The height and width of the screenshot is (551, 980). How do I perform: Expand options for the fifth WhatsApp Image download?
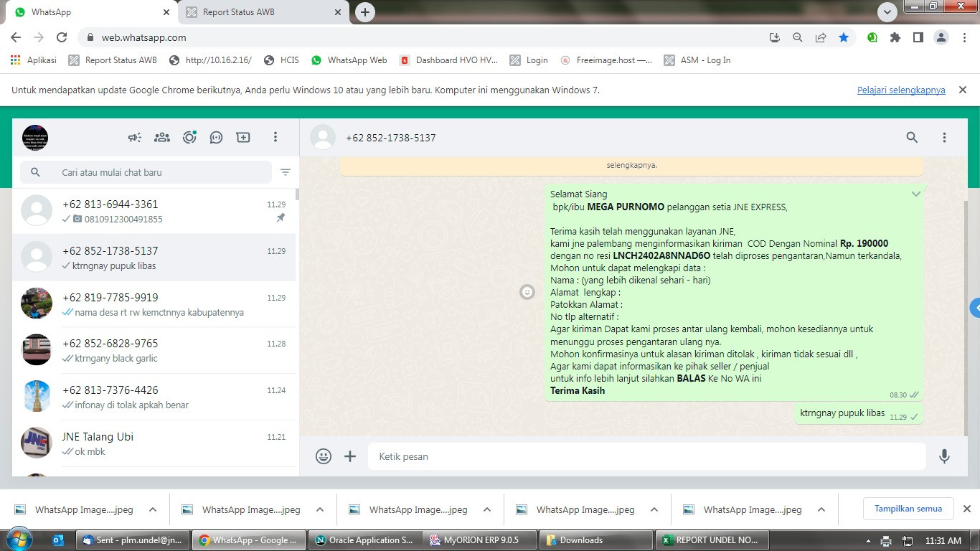point(821,510)
